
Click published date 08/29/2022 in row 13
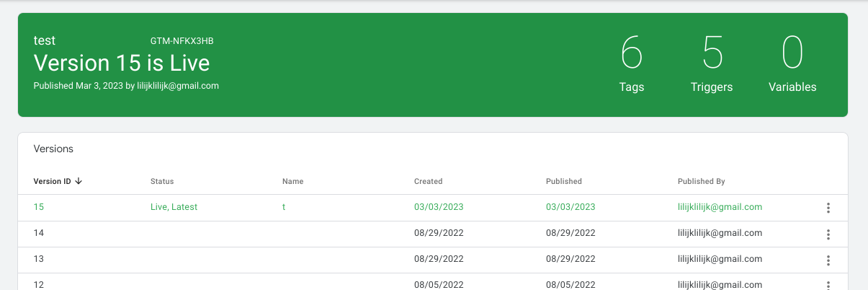[571, 259]
